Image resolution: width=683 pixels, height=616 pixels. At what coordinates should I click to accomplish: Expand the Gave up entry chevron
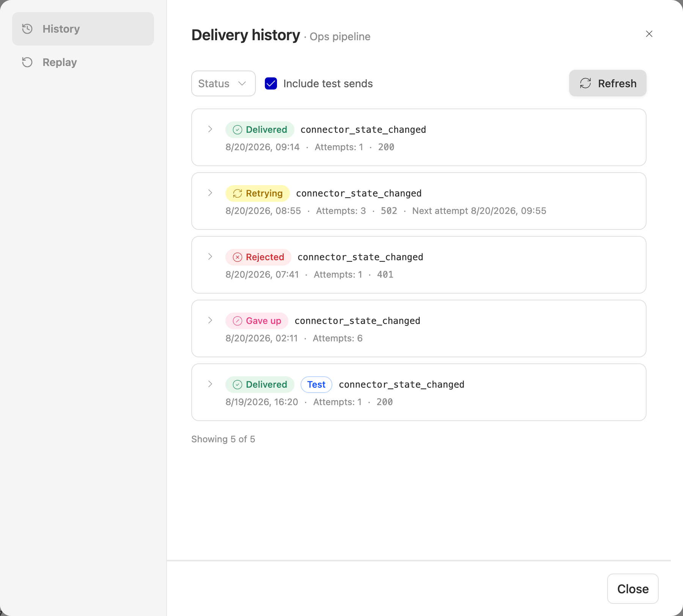click(210, 321)
